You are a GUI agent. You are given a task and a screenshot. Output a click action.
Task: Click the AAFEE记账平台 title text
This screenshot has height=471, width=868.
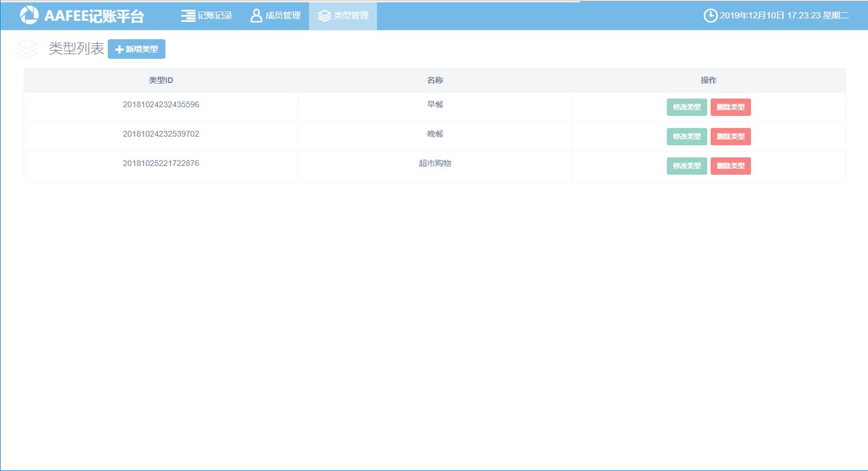(94, 16)
